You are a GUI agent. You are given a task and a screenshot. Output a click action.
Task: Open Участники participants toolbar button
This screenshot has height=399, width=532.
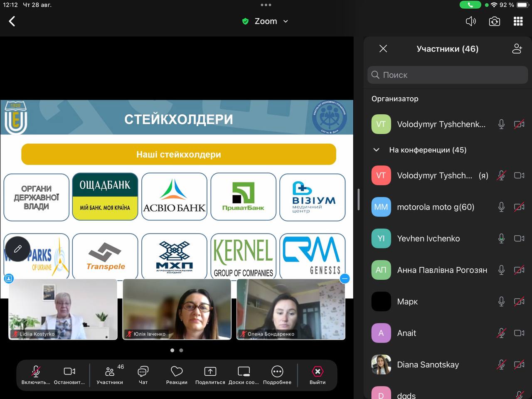point(110,374)
